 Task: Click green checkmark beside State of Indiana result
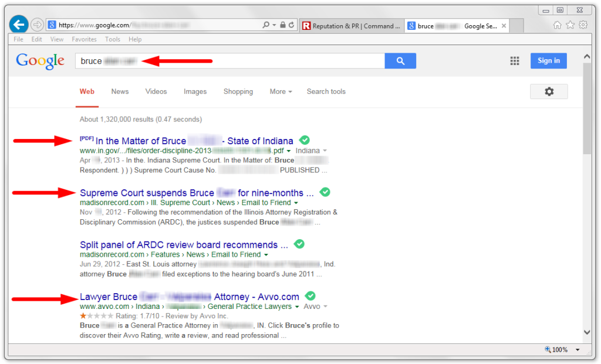tap(305, 140)
